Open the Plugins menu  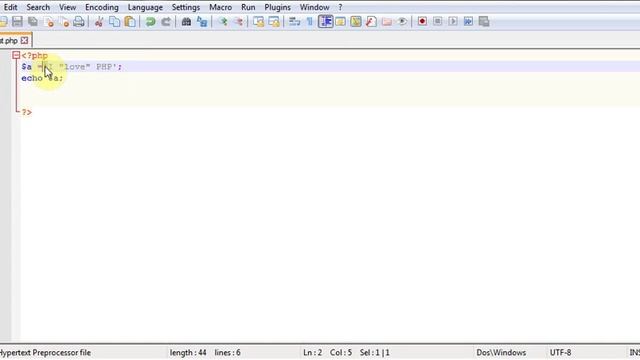coord(278,7)
